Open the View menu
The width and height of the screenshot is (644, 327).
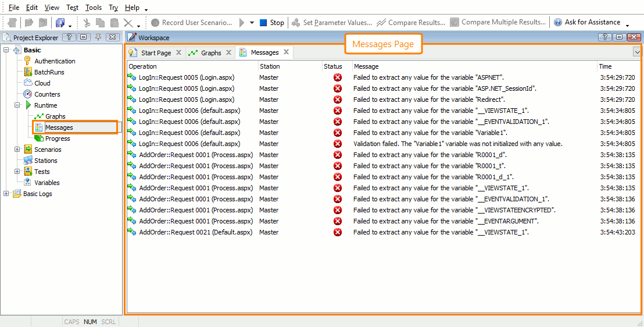pyautogui.click(x=52, y=8)
